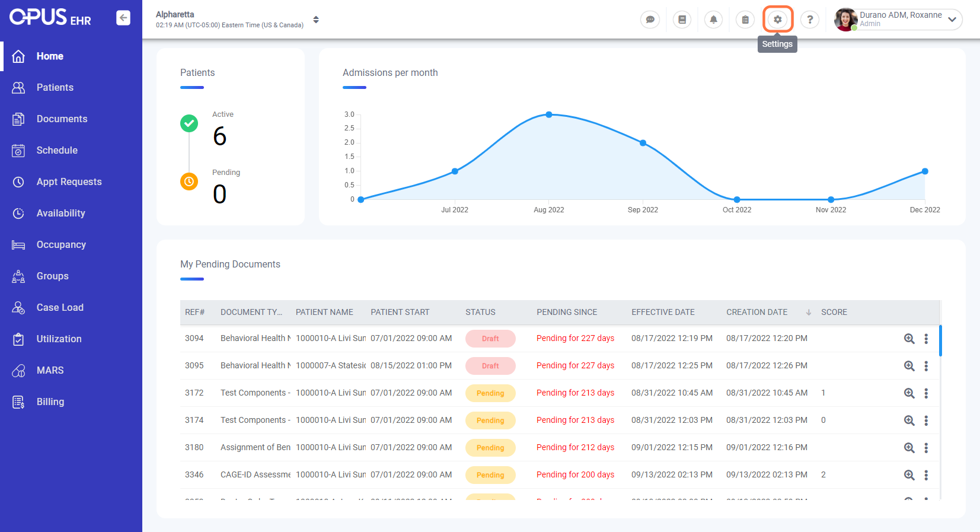Open the notifications bell

714,20
